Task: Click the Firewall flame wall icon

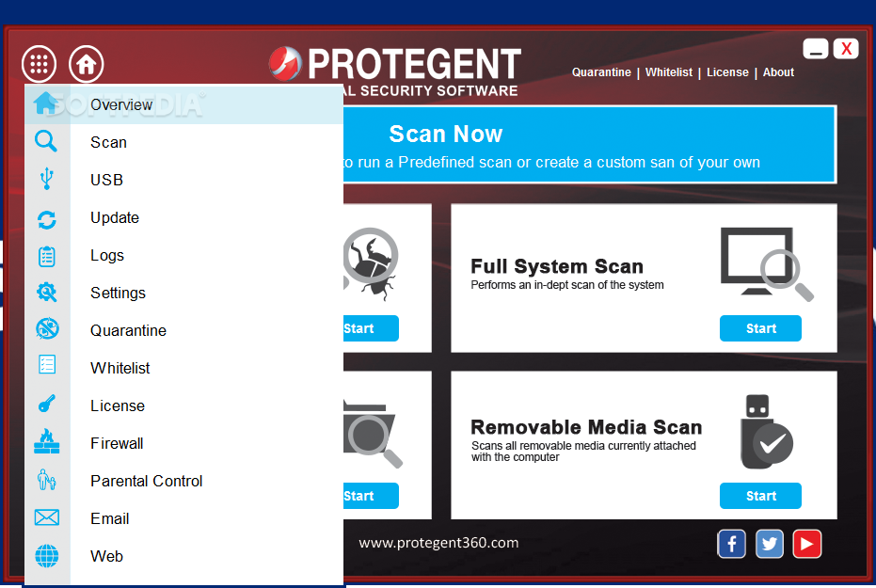Action: tap(47, 441)
